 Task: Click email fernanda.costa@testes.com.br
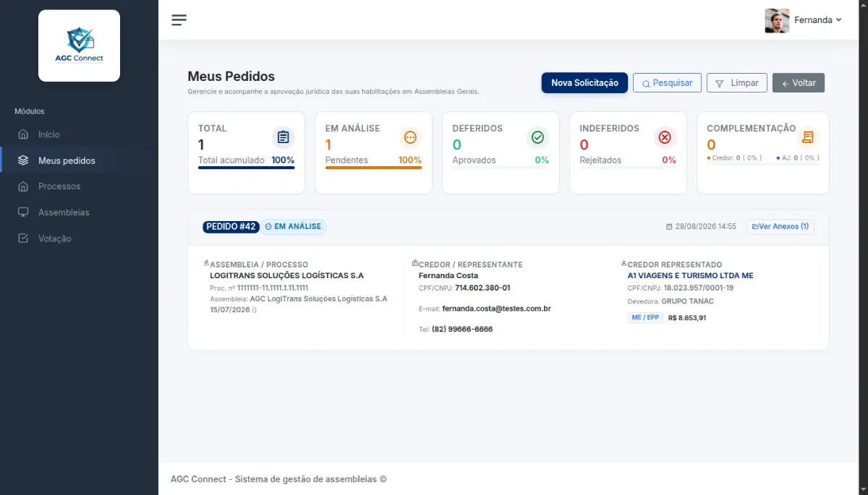(497, 309)
